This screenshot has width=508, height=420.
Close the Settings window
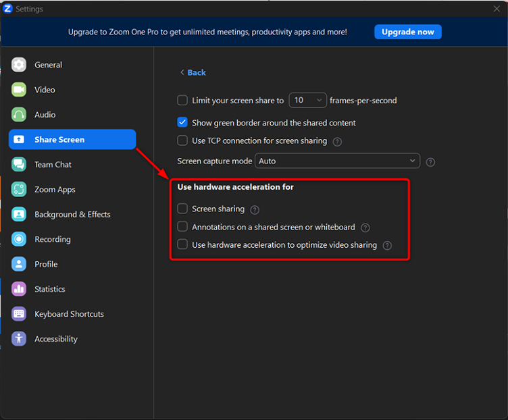click(497, 9)
